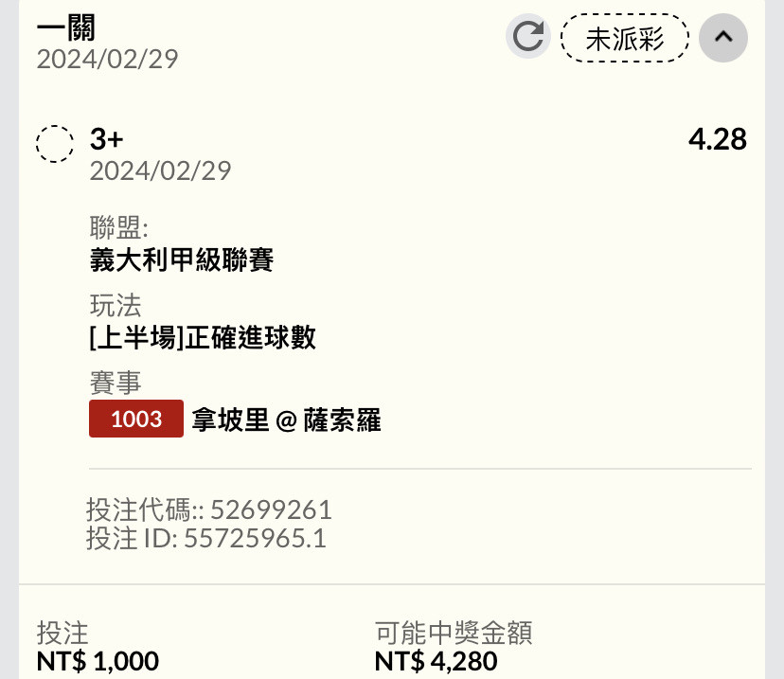Click the 3+ selection label
The width and height of the screenshot is (784, 679).
106,138
